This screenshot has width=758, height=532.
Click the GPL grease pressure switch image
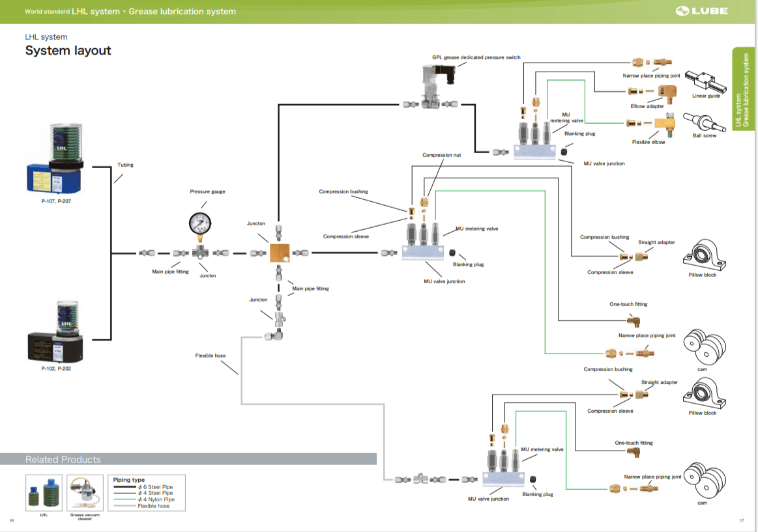(x=439, y=87)
